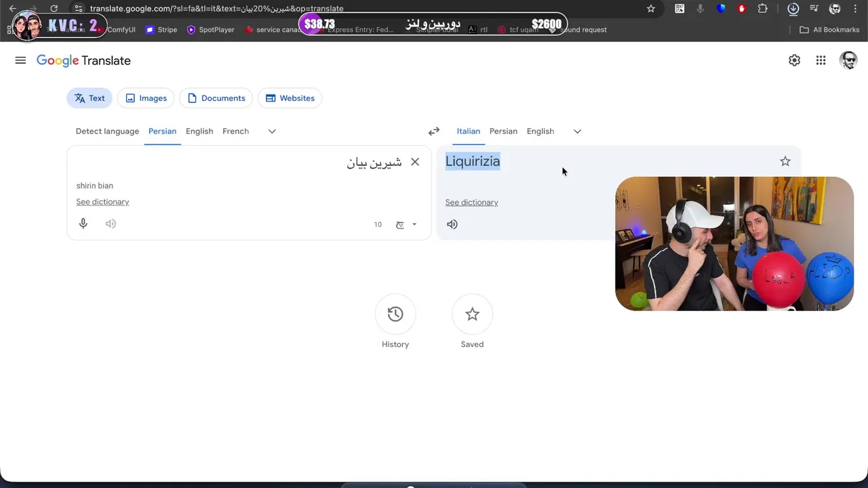Open the browser Extensions puzzle menu

pyautogui.click(x=763, y=9)
